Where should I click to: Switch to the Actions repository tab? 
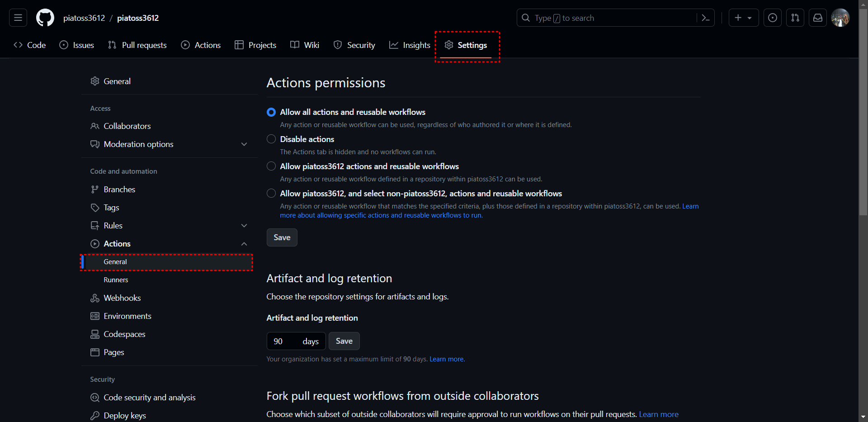point(201,45)
